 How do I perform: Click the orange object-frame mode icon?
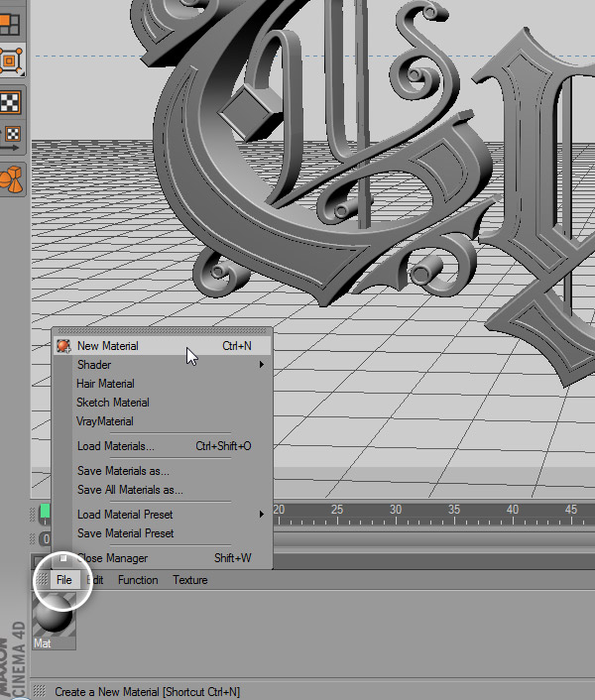11,60
